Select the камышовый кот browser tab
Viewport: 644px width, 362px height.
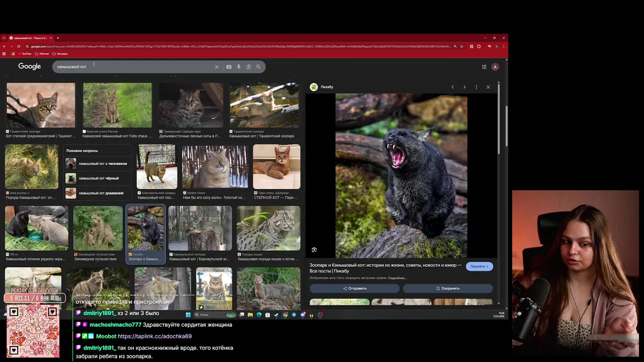(x=30, y=38)
